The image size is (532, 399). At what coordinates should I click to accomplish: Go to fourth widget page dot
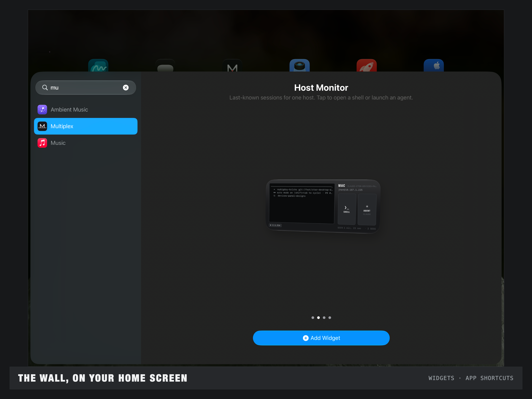click(x=330, y=318)
